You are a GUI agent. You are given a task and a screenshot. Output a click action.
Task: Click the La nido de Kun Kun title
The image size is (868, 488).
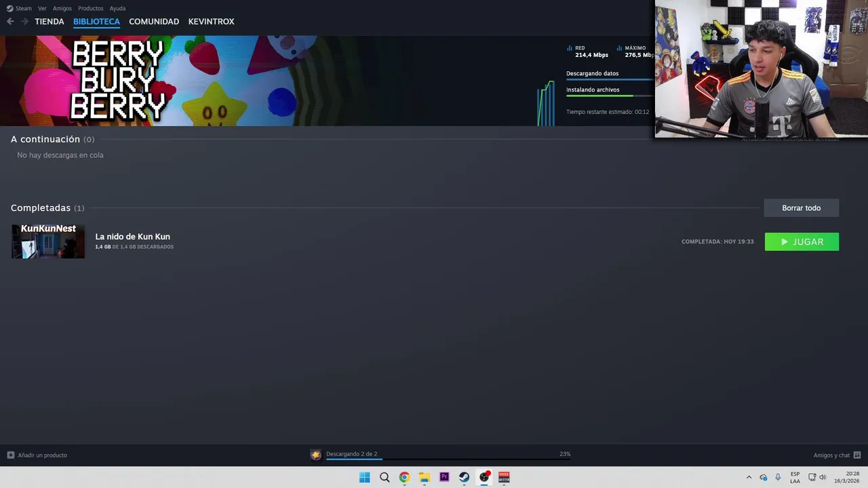pyautogui.click(x=132, y=237)
